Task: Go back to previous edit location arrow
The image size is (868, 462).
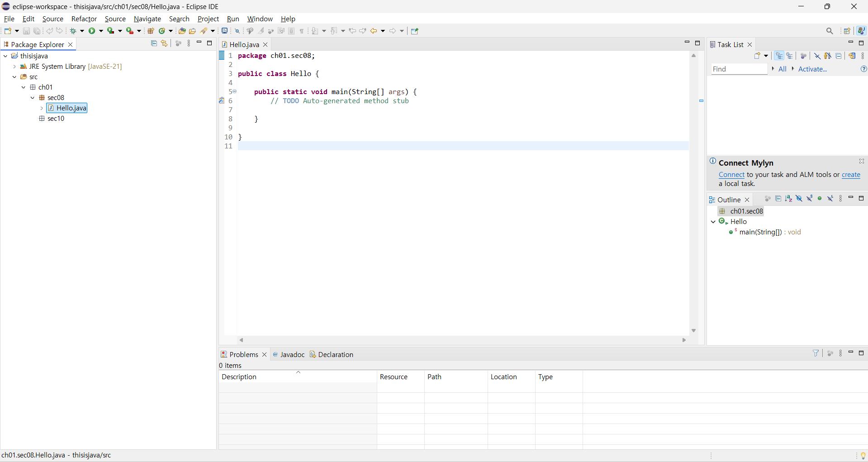Action: (x=353, y=31)
